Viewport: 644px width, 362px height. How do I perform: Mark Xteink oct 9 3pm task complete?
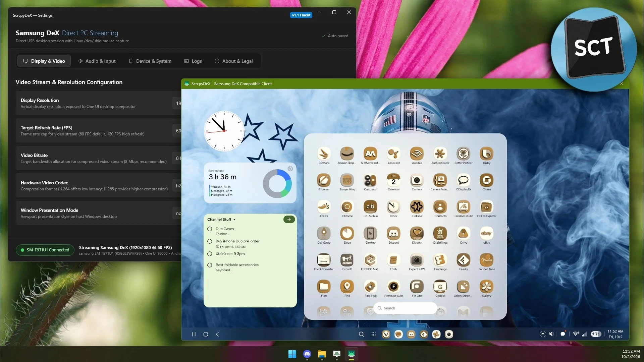point(210,254)
